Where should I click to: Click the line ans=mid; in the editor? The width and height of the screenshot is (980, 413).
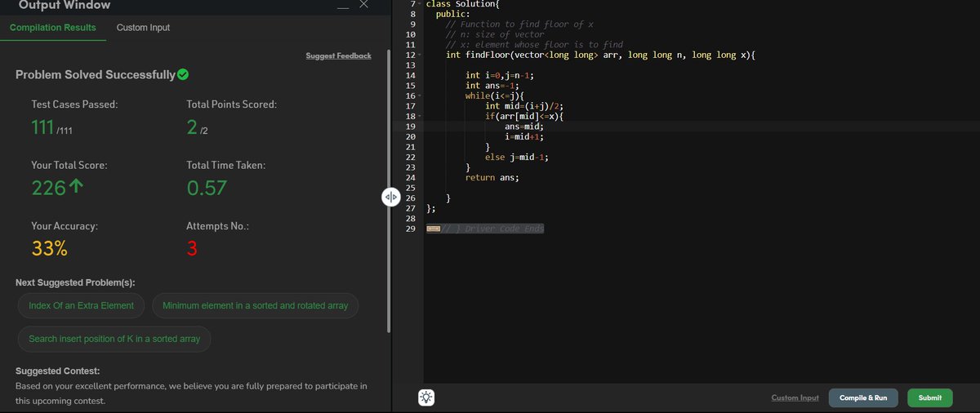(x=523, y=127)
